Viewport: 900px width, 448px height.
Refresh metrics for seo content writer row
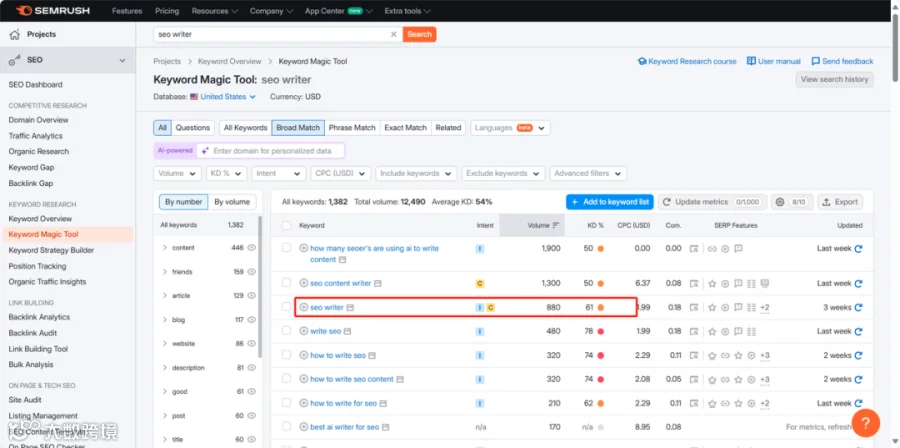click(x=858, y=283)
